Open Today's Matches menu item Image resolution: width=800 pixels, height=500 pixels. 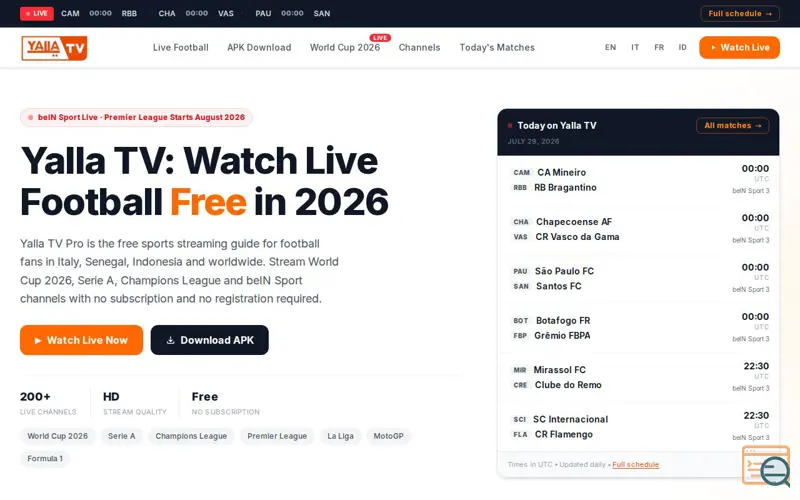497,47
